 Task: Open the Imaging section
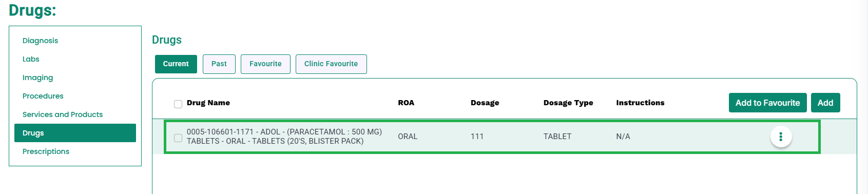click(37, 77)
